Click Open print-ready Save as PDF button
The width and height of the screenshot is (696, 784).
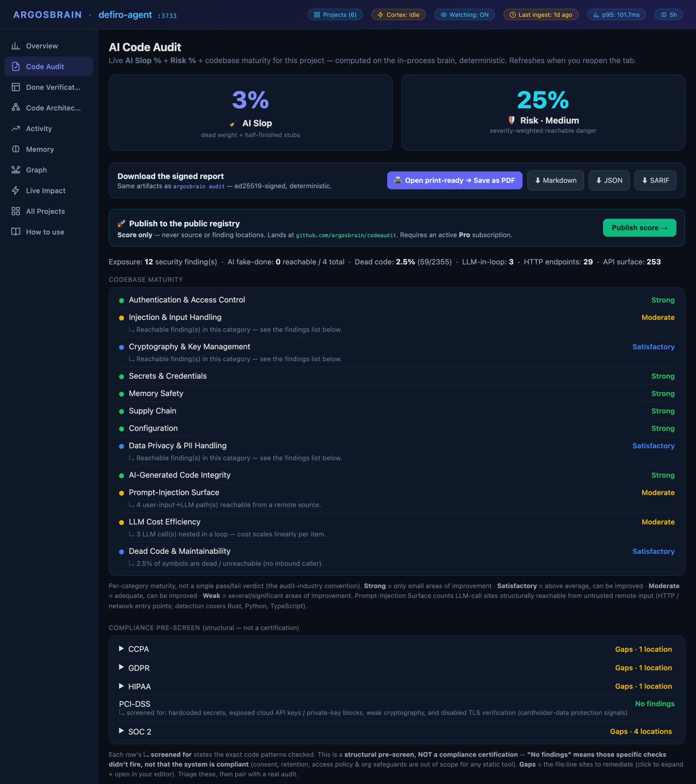tap(455, 180)
